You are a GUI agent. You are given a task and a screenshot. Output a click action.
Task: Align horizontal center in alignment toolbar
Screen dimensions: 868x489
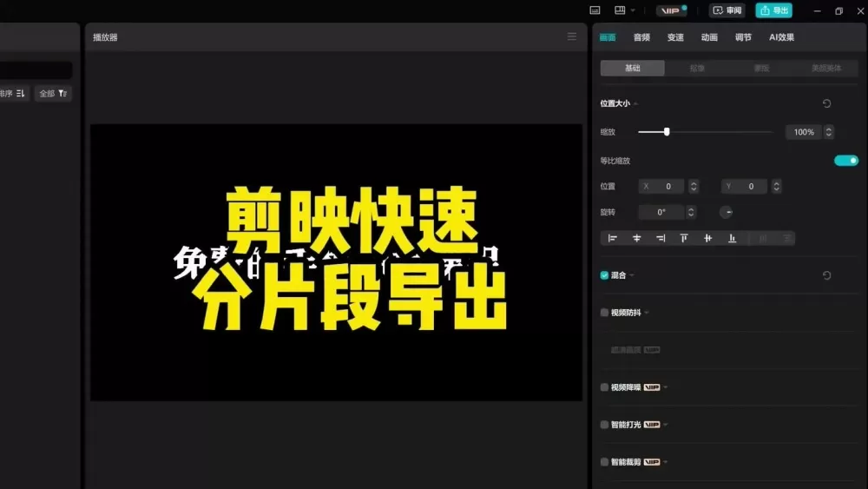point(636,238)
